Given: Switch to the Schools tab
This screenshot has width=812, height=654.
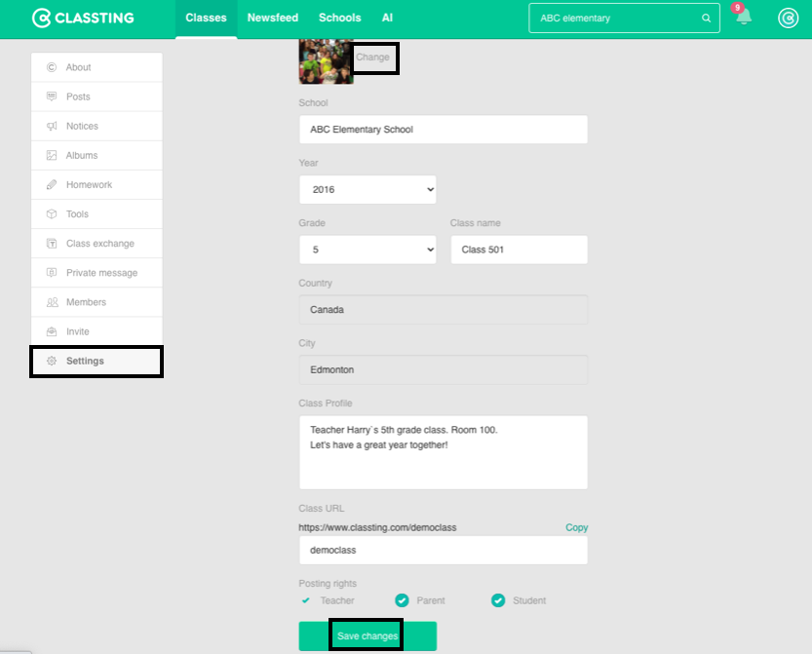Looking at the screenshot, I should point(339,19).
